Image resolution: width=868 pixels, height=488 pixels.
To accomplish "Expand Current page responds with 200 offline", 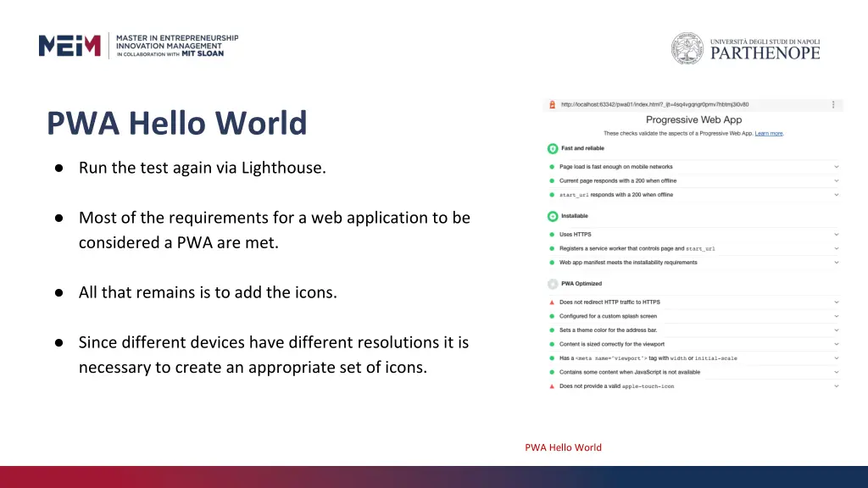I will tap(837, 181).
